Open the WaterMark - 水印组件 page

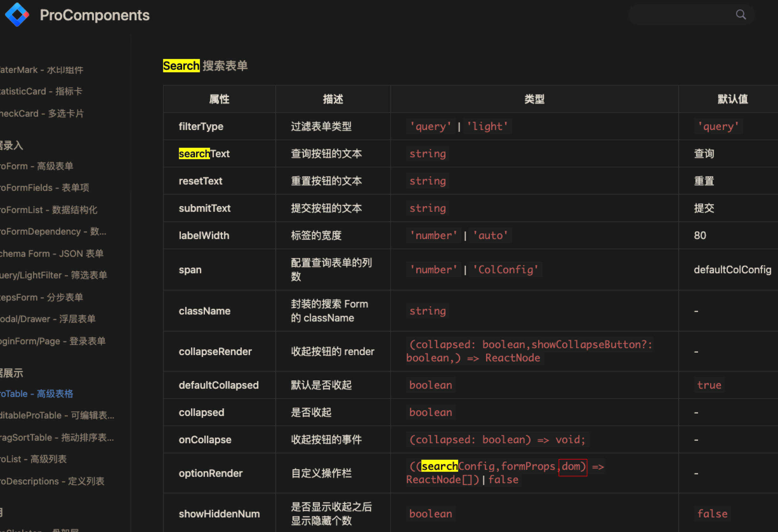[43, 70]
